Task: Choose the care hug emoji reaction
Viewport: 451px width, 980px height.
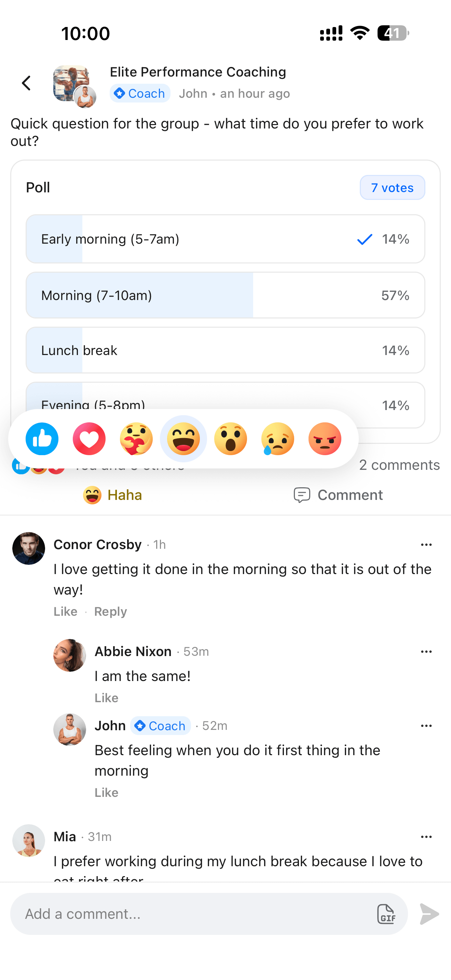Action: tap(136, 439)
